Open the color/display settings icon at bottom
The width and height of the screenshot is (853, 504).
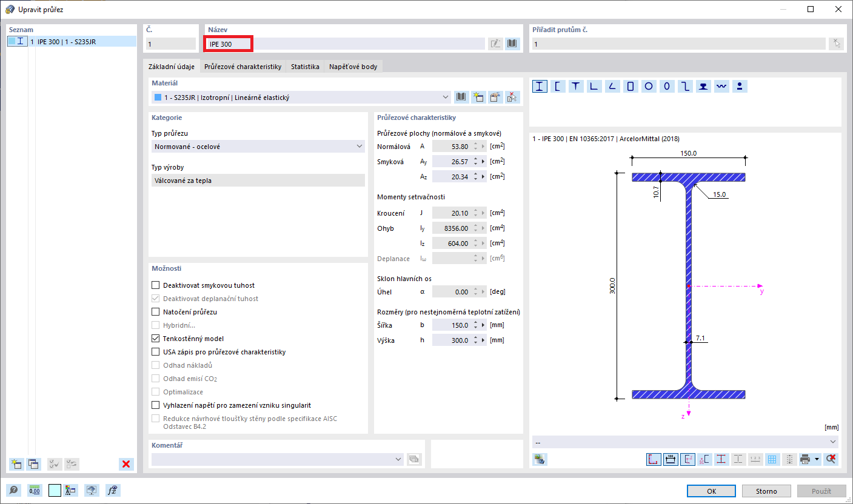pyautogui.click(x=71, y=490)
